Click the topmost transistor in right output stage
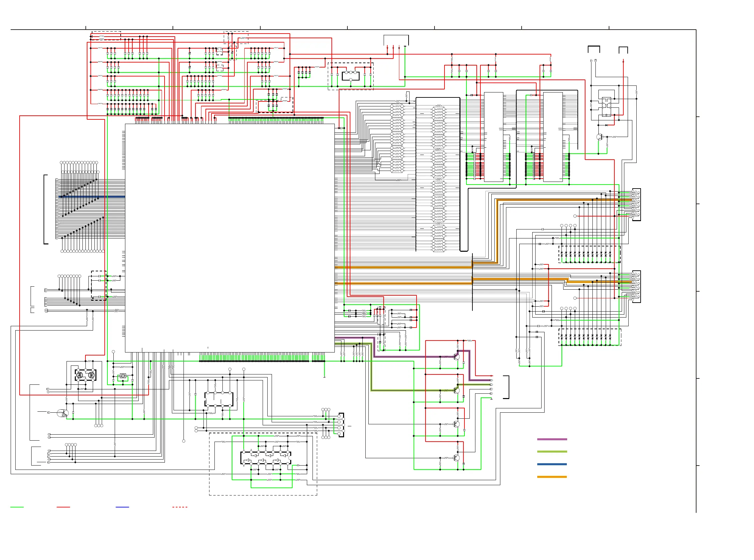This screenshot has height=560, width=754. (456, 356)
